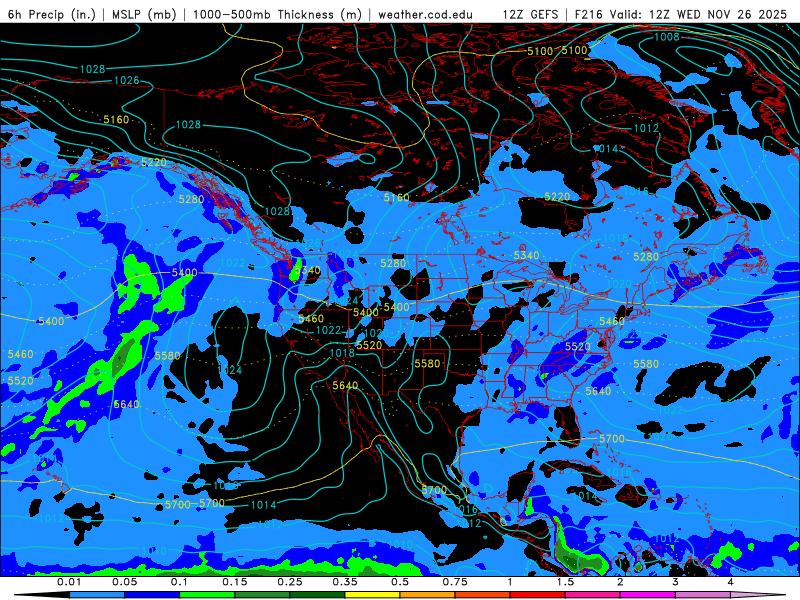Select the yellow 0.35-0.5 legend swatch

tap(372, 595)
